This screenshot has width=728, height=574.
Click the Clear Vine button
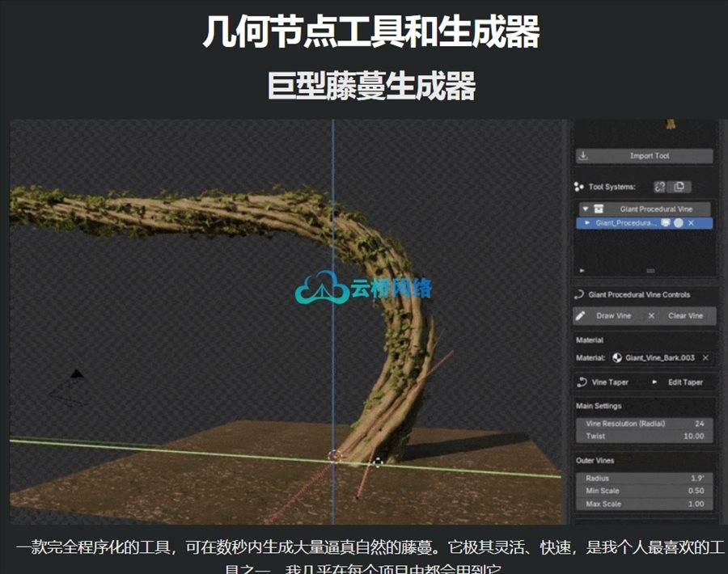(x=685, y=316)
